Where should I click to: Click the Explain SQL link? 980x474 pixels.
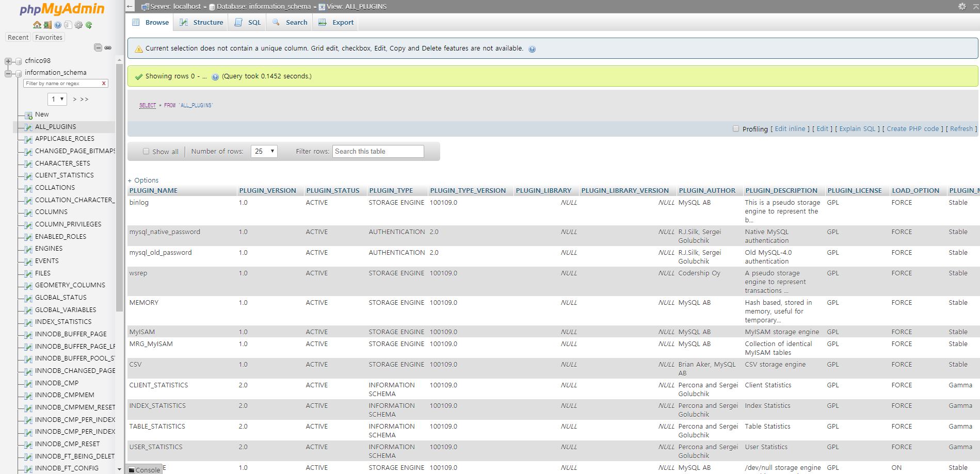tap(857, 129)
